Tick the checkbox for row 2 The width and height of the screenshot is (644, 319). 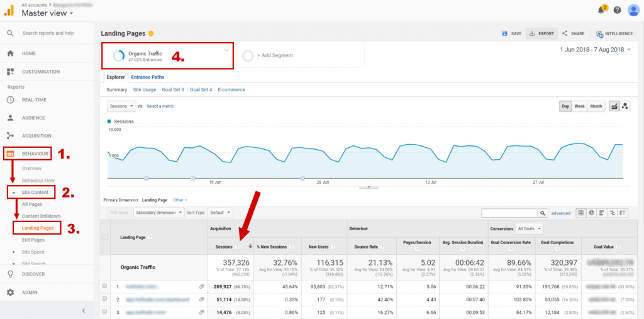[x=105, y=299]
